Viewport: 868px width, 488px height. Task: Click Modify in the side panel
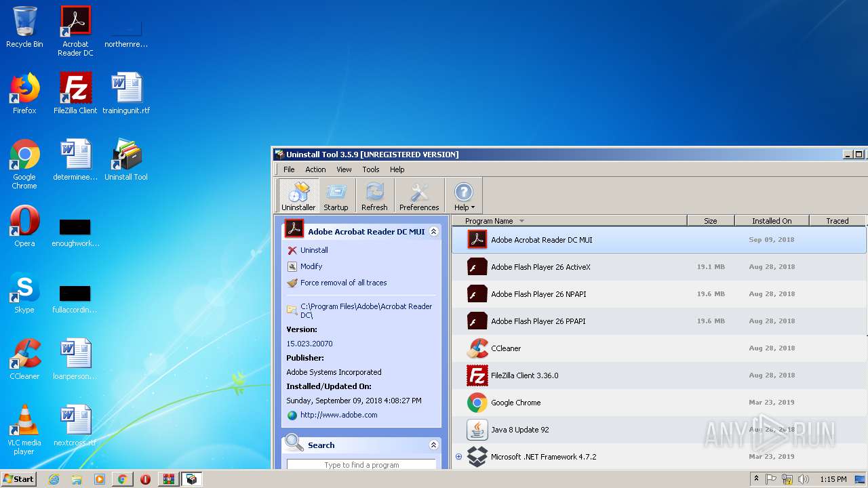point(311,266)
